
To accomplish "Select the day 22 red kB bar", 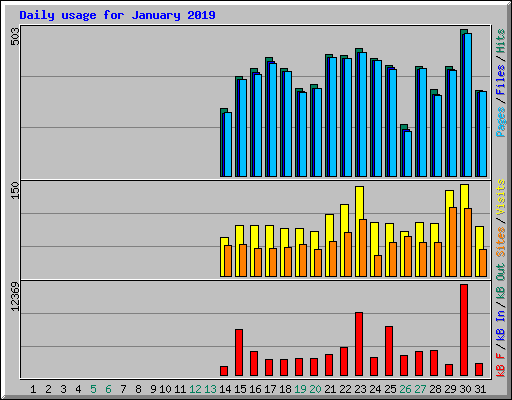I will coord(344,362).
